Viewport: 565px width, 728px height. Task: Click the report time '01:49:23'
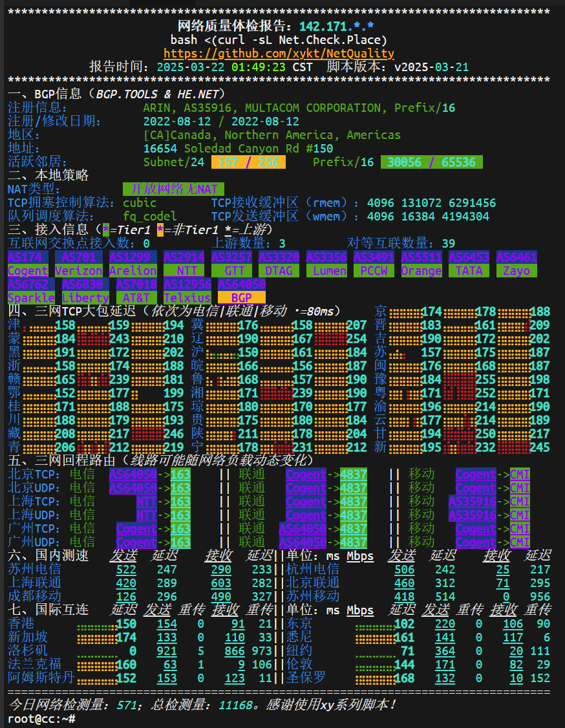tap(259, 67)
